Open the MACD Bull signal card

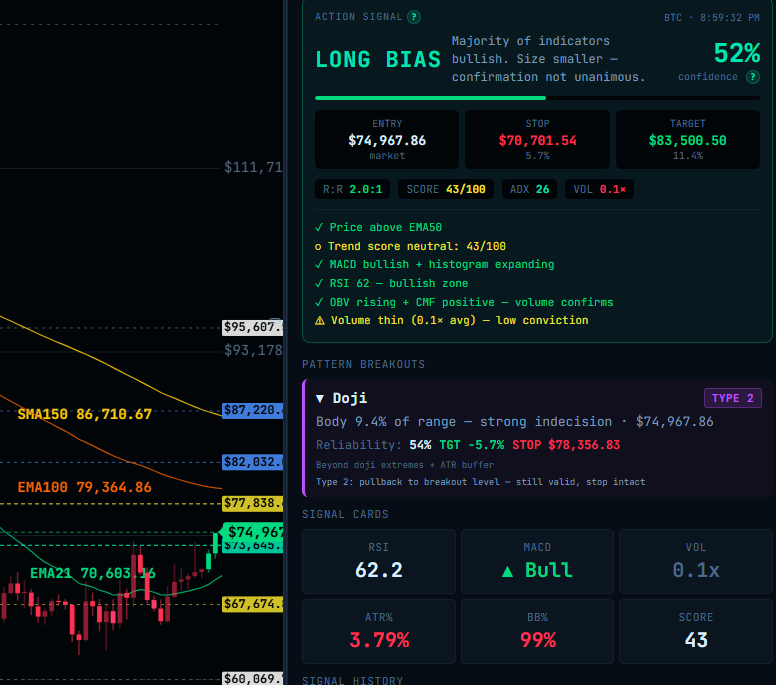(537, 561)
